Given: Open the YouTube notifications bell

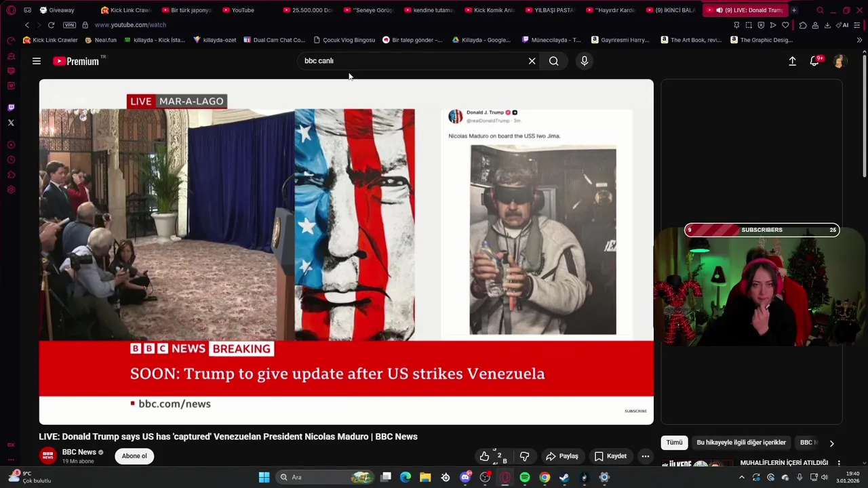Looking at the screenshot, I should [x=815, y=61].
